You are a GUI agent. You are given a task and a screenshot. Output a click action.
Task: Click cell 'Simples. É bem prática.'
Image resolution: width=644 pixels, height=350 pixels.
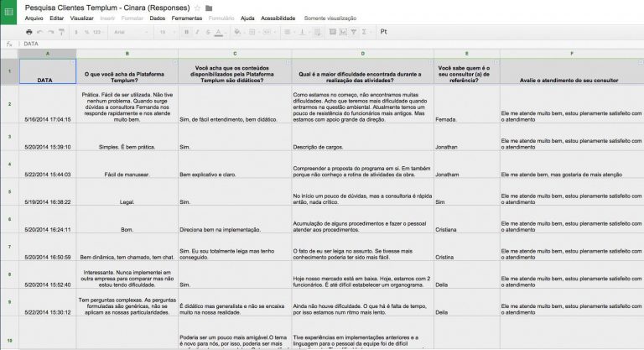pos(127,137)
